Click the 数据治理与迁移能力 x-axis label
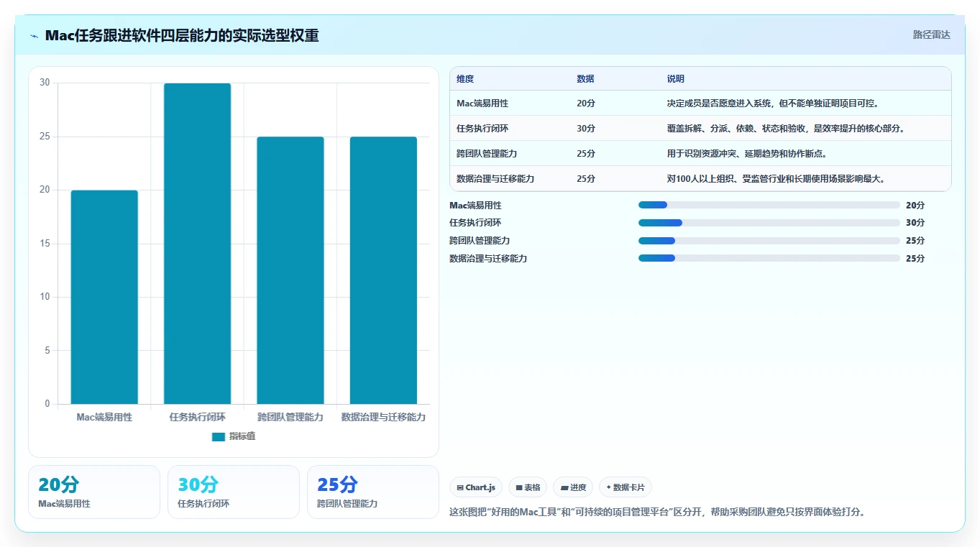Image resolution: width=980 pixels, height=547 pixels. pyautogui.click(x=383, y=417)
